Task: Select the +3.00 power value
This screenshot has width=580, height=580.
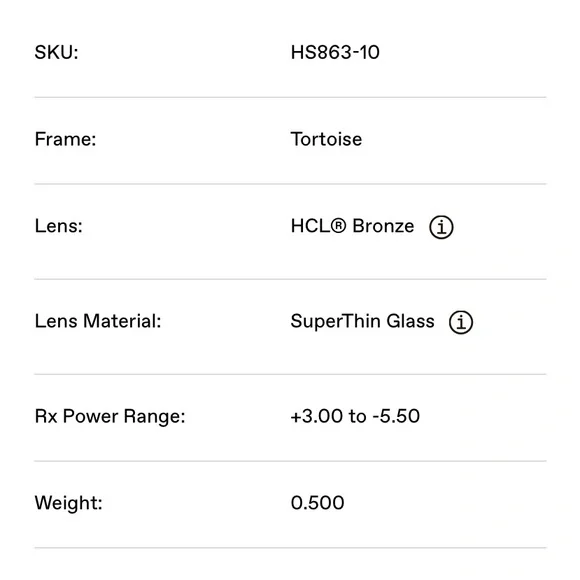Action: [317, 416]
